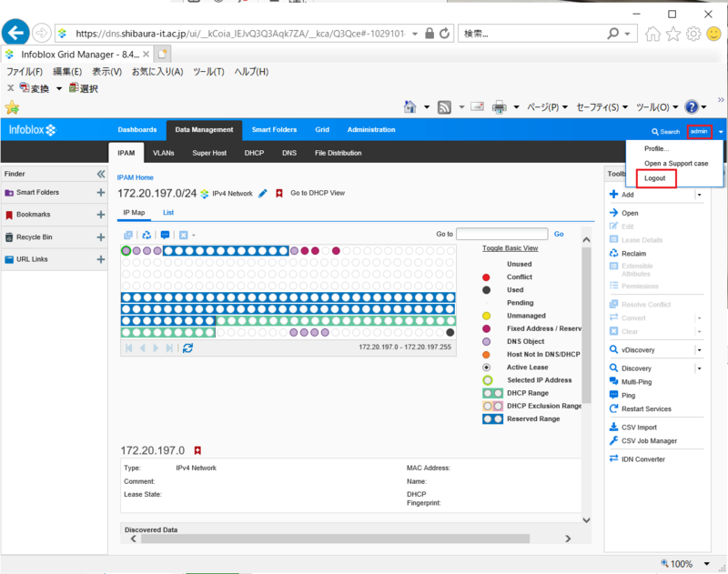This screenshot has width=728, height=574.
Task: Switch to the VLANs subtab
Action: point(164,153)
